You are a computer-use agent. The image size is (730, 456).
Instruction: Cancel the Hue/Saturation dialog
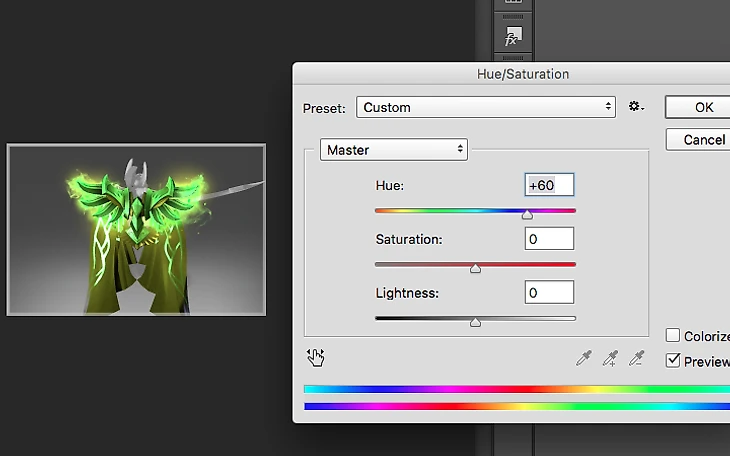(x=702, y=139)
